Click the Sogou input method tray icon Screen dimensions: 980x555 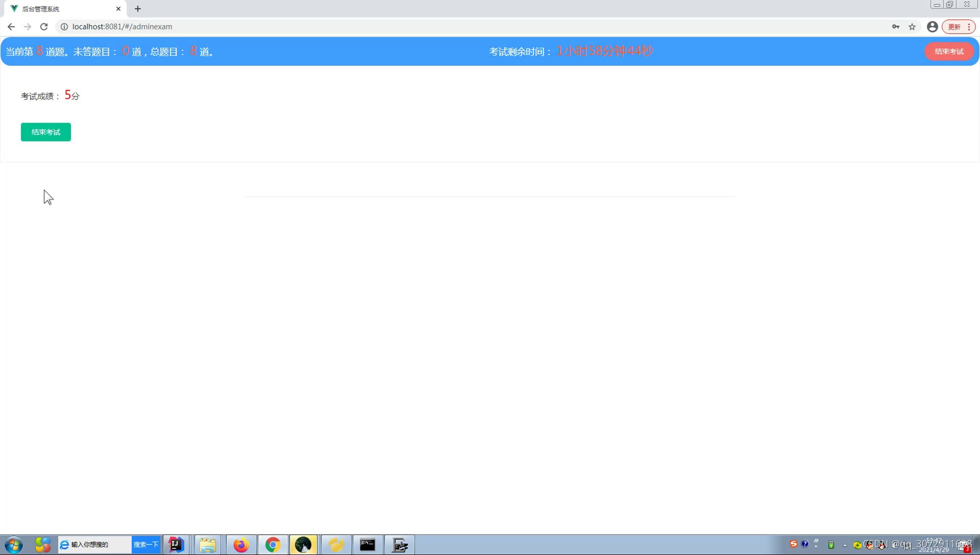[793, 544]
